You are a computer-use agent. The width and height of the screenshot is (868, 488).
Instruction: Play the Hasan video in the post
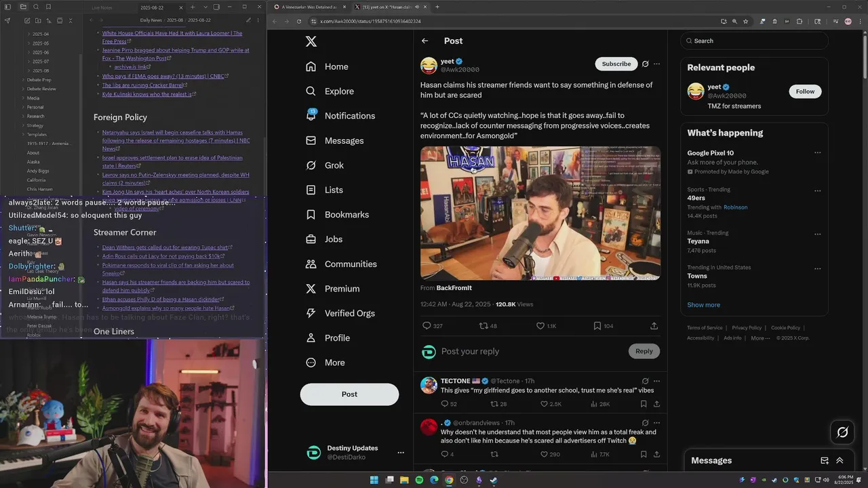[x=540, y=213]
